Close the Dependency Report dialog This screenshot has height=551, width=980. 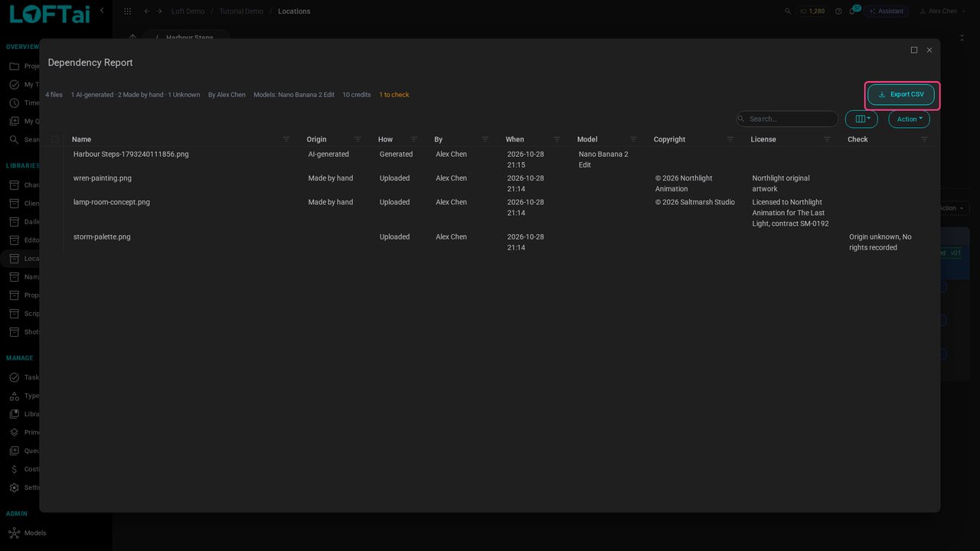[929, 51]
